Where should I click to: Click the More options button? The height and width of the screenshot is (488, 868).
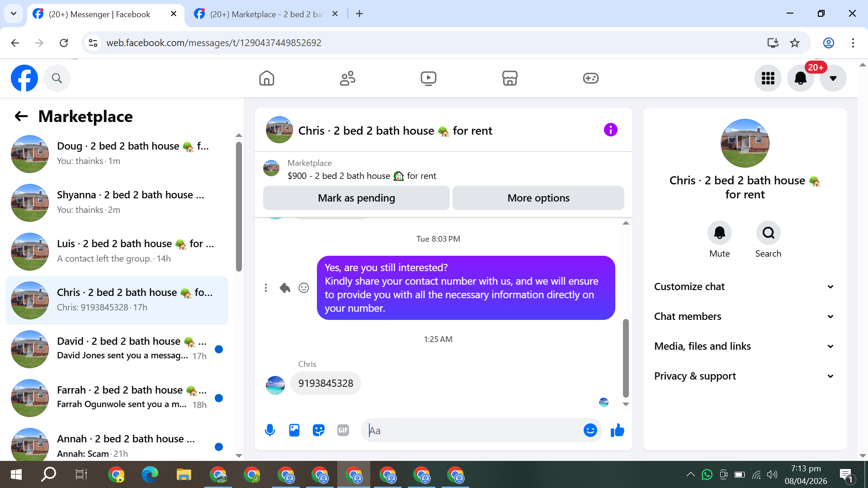pyautogui.click(x=538, y=198)
